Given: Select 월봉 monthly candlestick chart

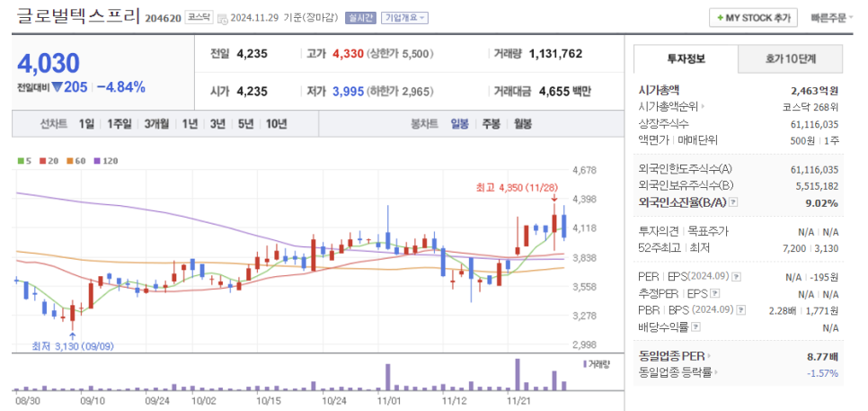Looking at the screenshot, I should coord(522,124).
